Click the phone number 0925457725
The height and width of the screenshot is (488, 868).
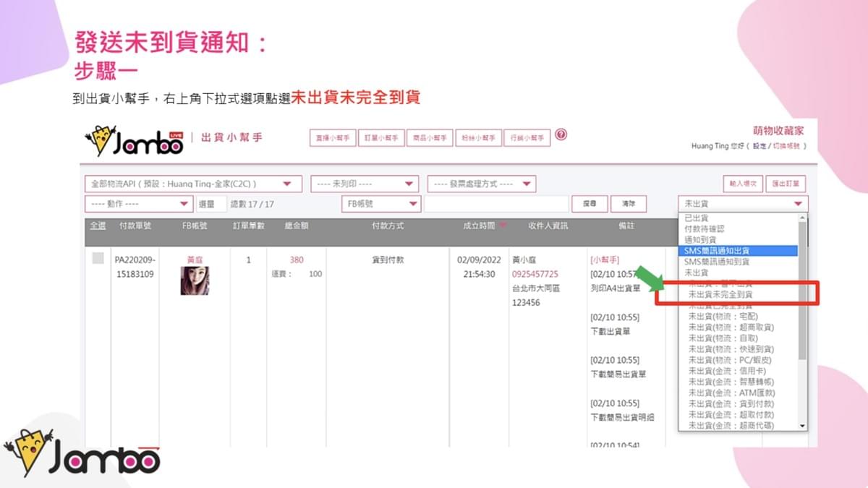tap(535, 274)
